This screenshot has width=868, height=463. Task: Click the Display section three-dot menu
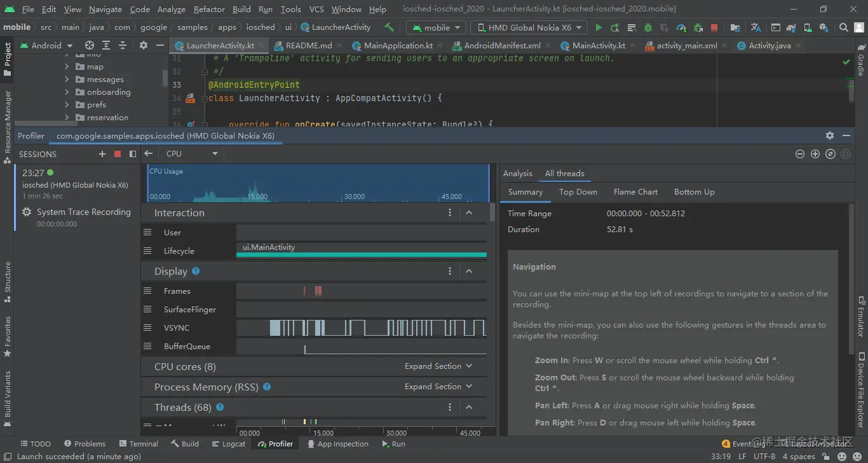[450, 271]
